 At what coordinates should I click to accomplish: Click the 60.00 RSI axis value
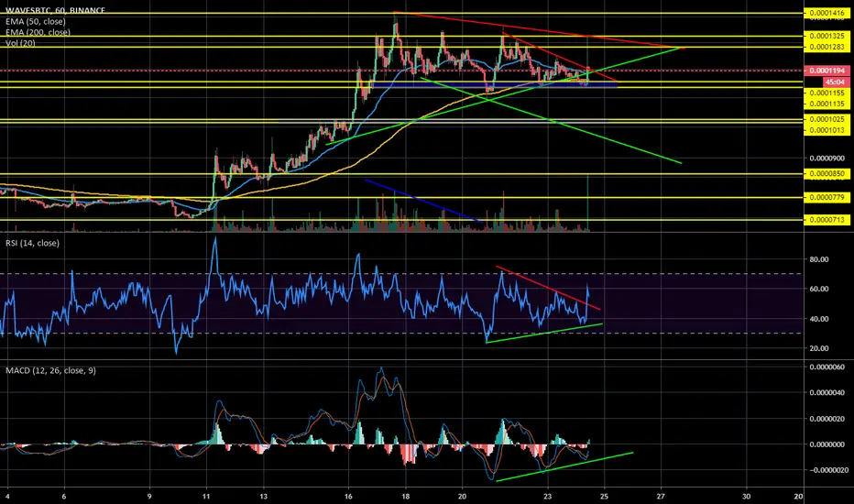tap(819, 289)
